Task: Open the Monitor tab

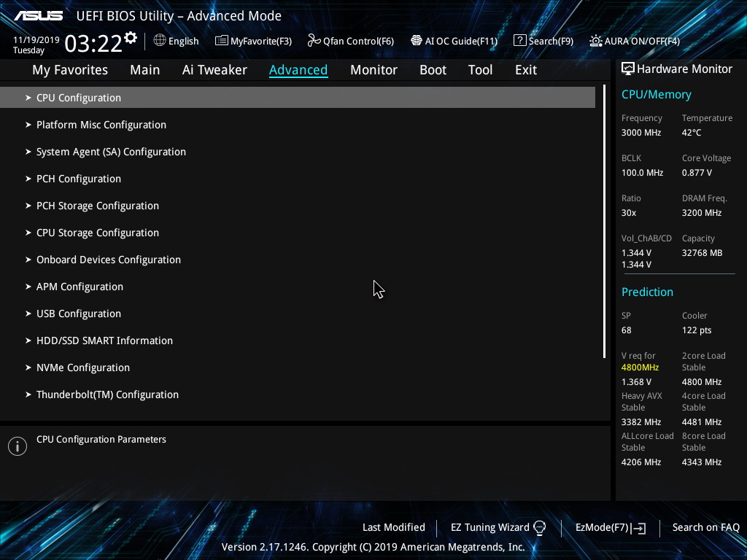Action: tap(373, 70)
